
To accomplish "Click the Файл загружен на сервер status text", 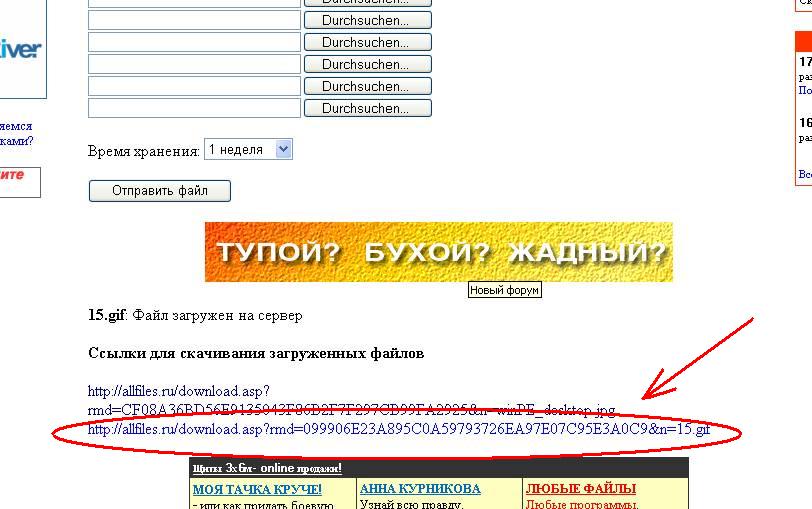I will [218, 315].
